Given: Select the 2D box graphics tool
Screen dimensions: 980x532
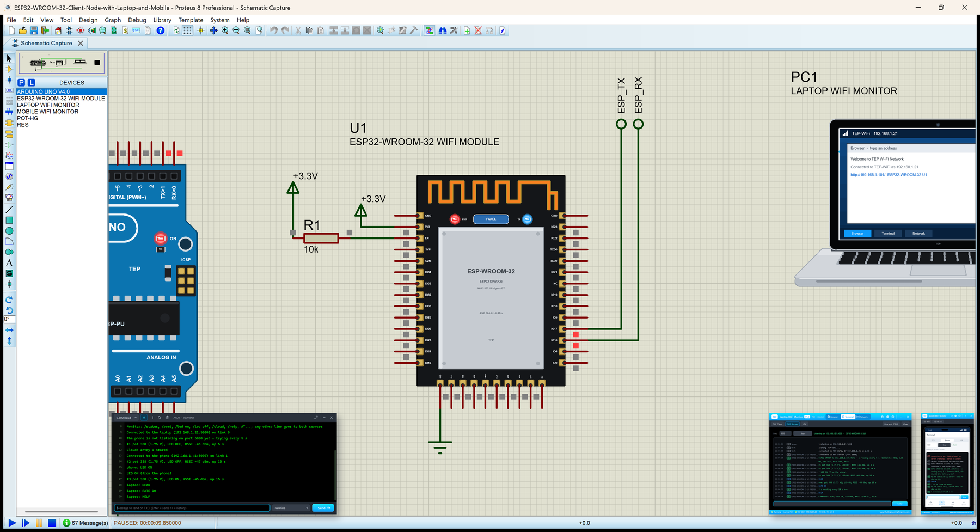Looking at the screenshot, I should (9, 220).
